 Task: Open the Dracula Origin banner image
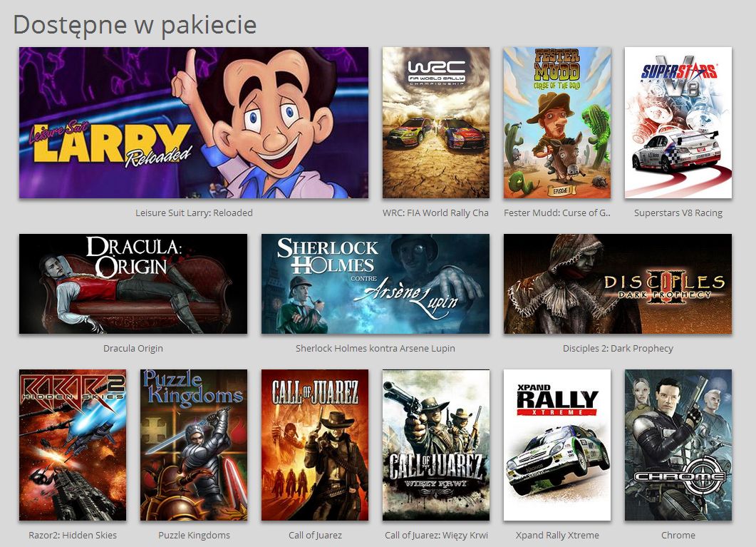pos(133,284)
